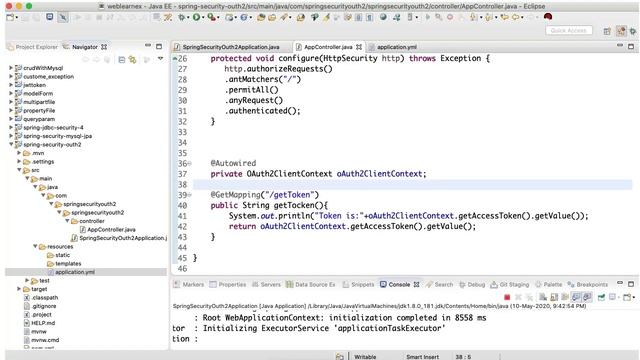Open the Data Source Explorer tab
The height and width of the screenshot is (360, 640).
(311, 284)
